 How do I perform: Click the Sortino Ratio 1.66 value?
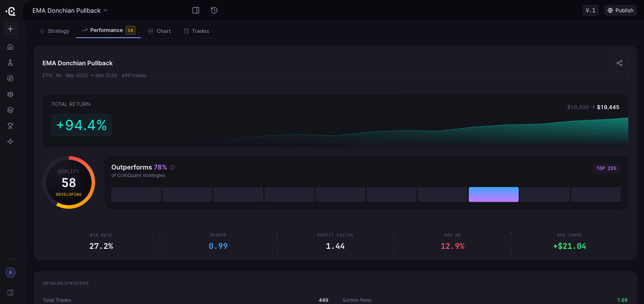(x=623, y=300)
